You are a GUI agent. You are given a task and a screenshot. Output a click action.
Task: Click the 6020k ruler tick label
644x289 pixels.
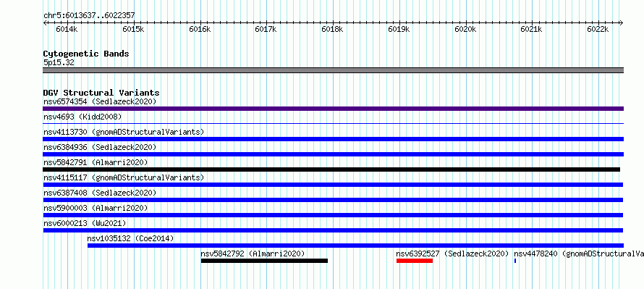pyautogui.click(x=465, y=30)
